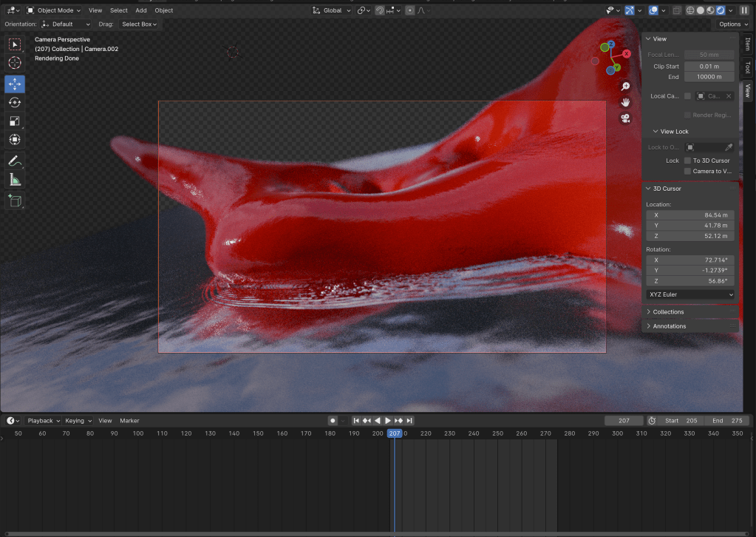Open the XYZ Euler rotation mode dropdown
The width and height of the screenshot is (756, 537).
pos(690,294)
